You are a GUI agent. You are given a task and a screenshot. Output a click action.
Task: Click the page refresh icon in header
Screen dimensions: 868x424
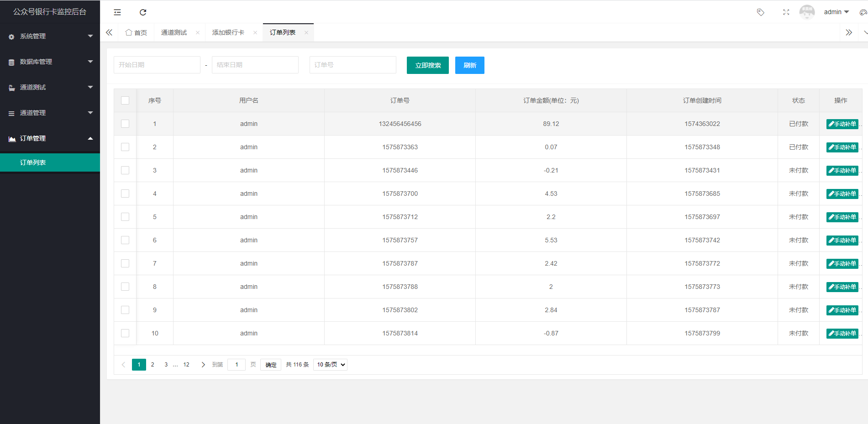143,12
